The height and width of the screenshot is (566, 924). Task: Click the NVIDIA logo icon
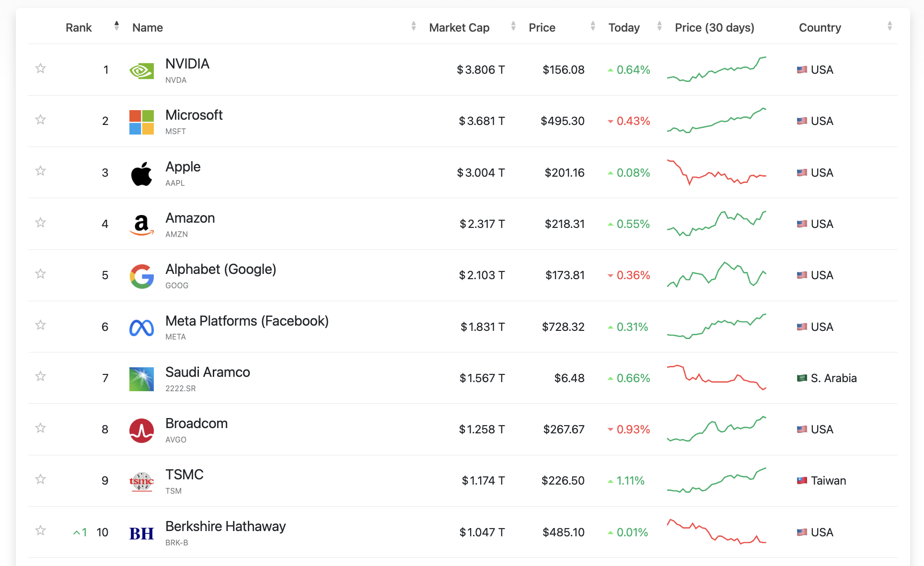pyautogui.click(x=141, y=71)
